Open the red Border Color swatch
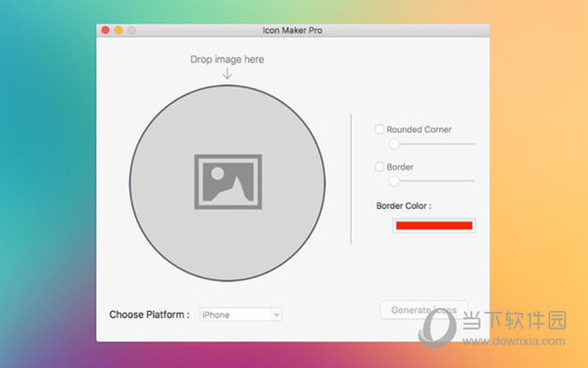 click(434, 226)
